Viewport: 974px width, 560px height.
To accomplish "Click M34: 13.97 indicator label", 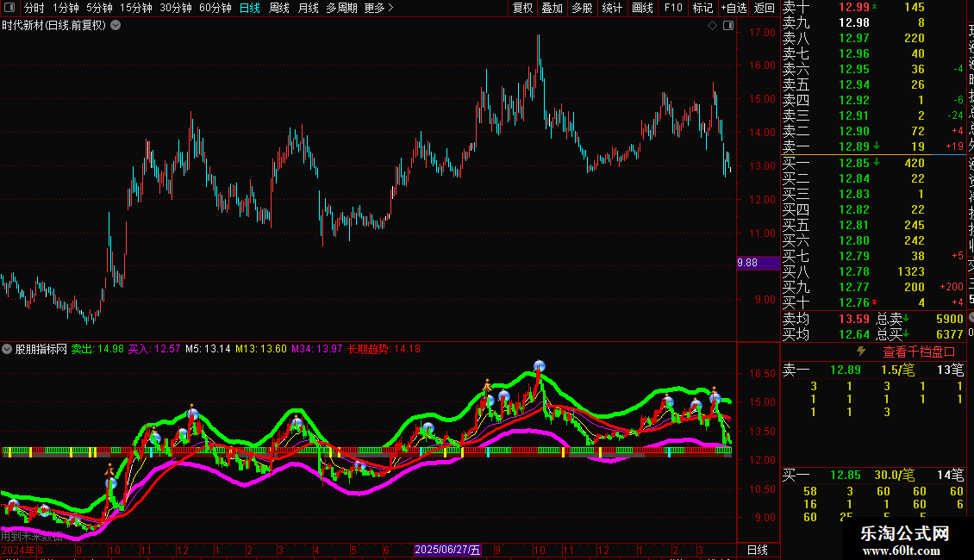I will click(317, 349).
